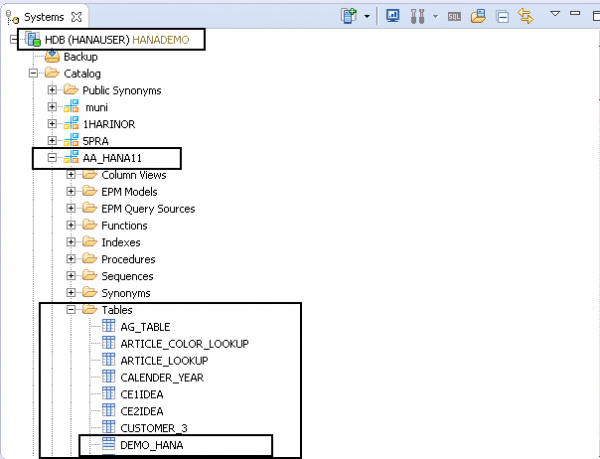
Task: Click the Catalog folder icon
Action: click(52, 73)
